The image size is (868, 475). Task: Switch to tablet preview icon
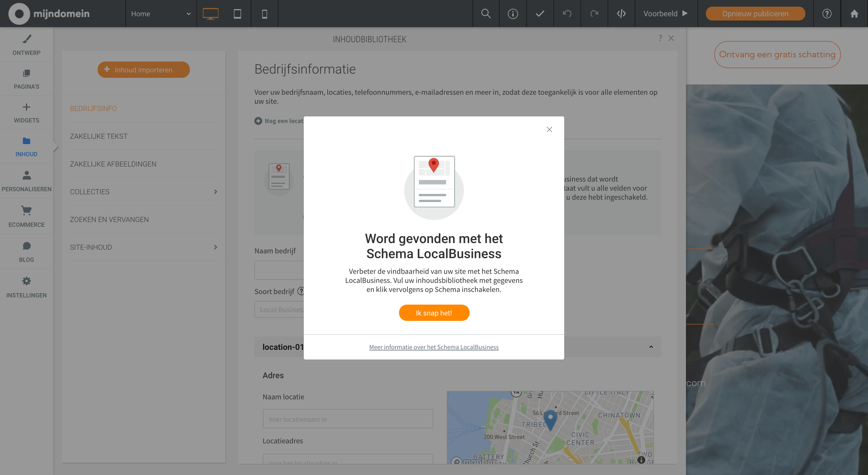point(237,14)
